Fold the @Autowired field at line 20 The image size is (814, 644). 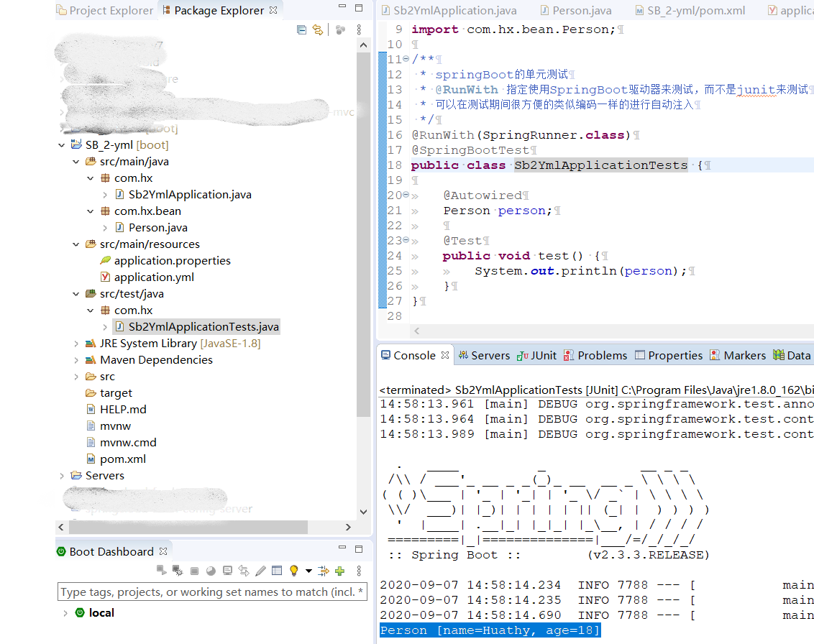[x=406, y=195]
